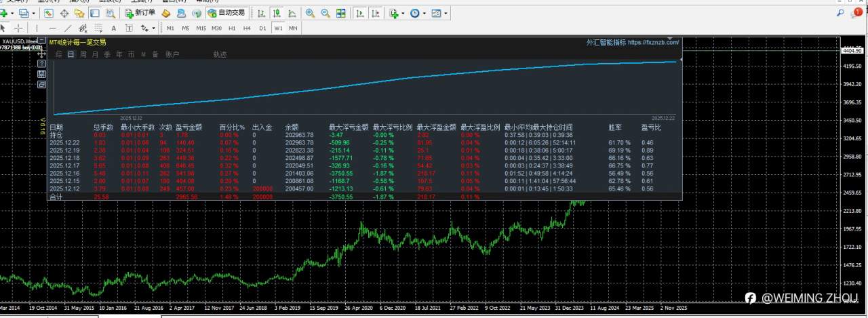Select the text A tool

click(x=113, y=28)
